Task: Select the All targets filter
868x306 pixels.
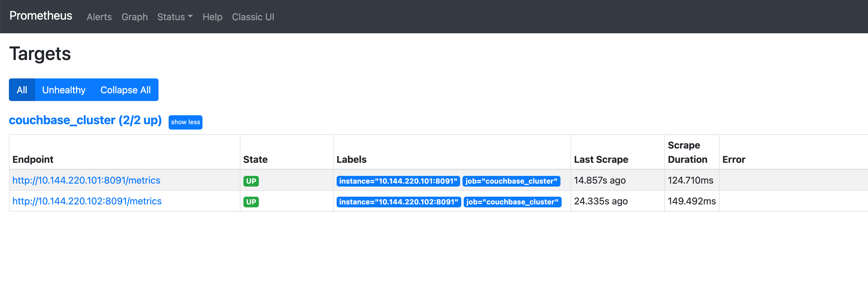Action: tap(22, 90)
